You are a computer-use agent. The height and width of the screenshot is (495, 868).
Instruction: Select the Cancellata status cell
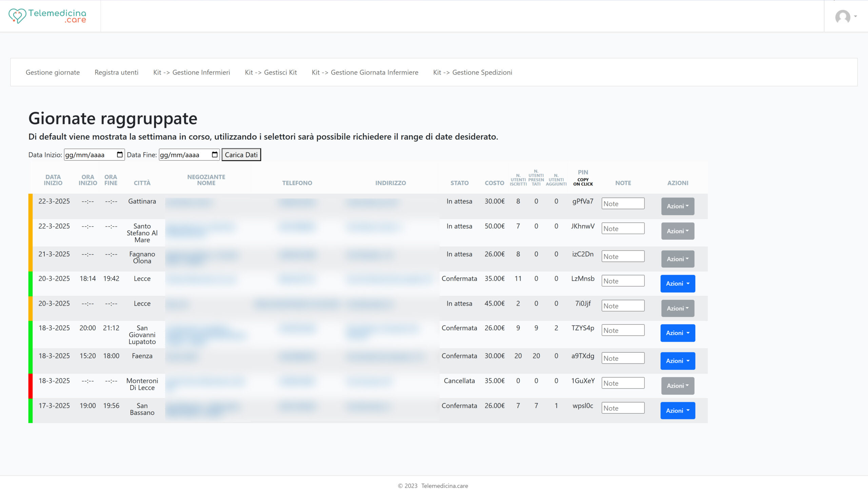(459, 380)
